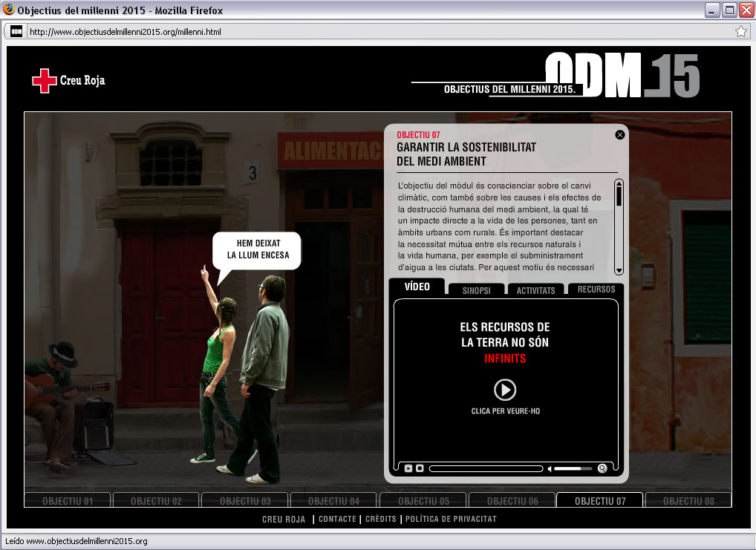Mute video using the speaker icon

pos(550,468)
